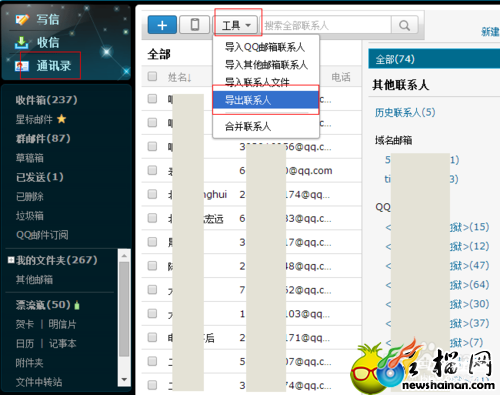Open the QQ group ending with (47)
This screenshot has width=500, height=395.
pos(437,265)
